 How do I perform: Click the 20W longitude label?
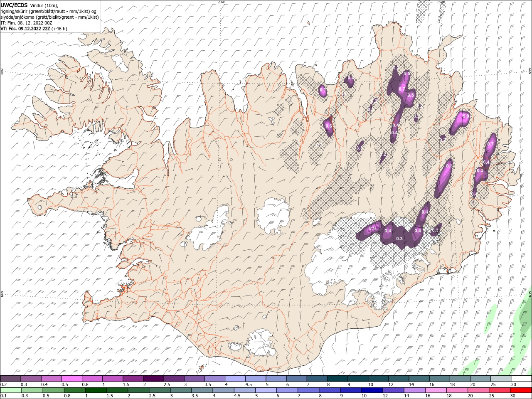click(x=221, y=2)
